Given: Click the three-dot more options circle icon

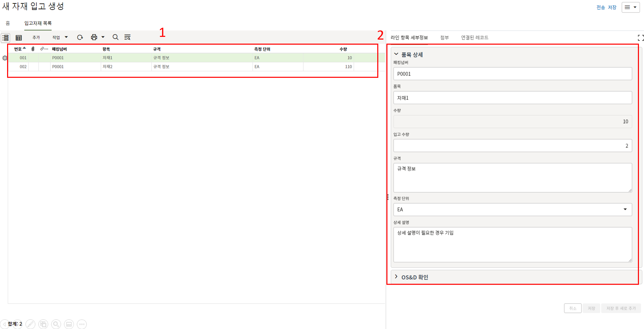Looking at the screenshot, I should point(82,324).
